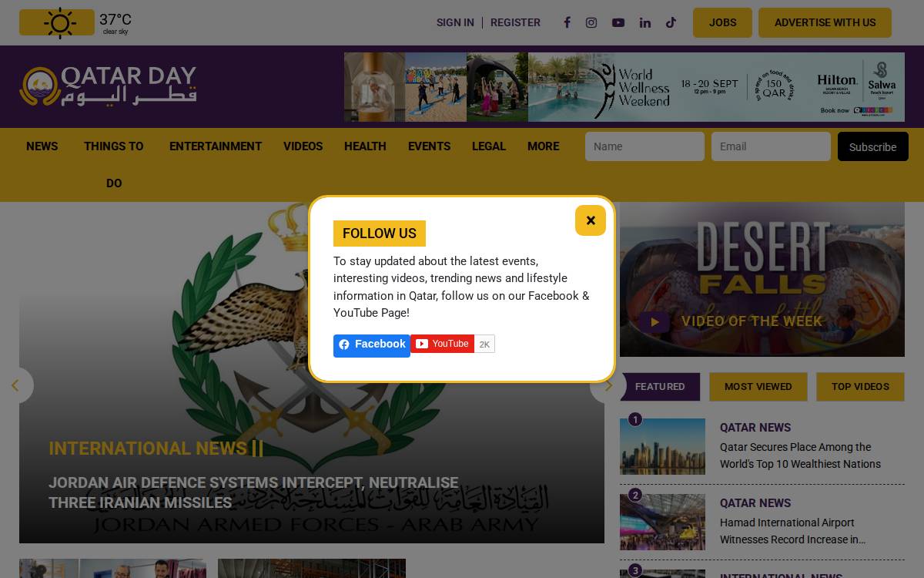Click Qatar News category above wealthiest article

755,428
